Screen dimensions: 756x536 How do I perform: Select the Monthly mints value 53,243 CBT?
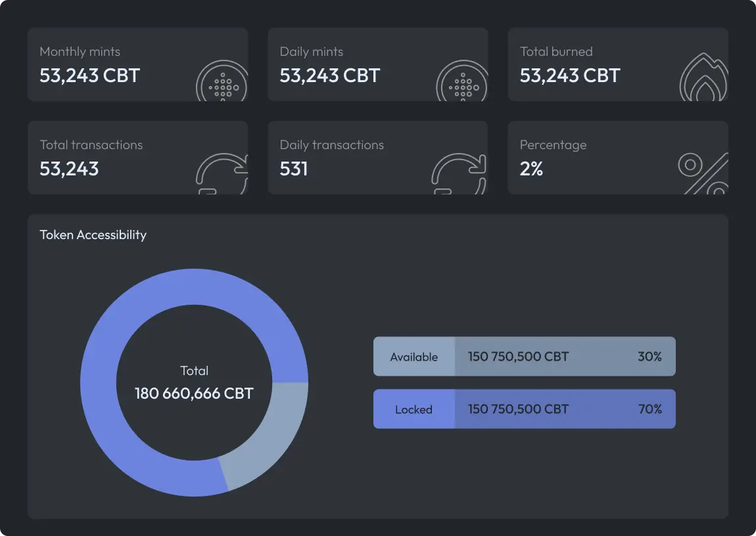pyautogui.click(x=89, y=75)
